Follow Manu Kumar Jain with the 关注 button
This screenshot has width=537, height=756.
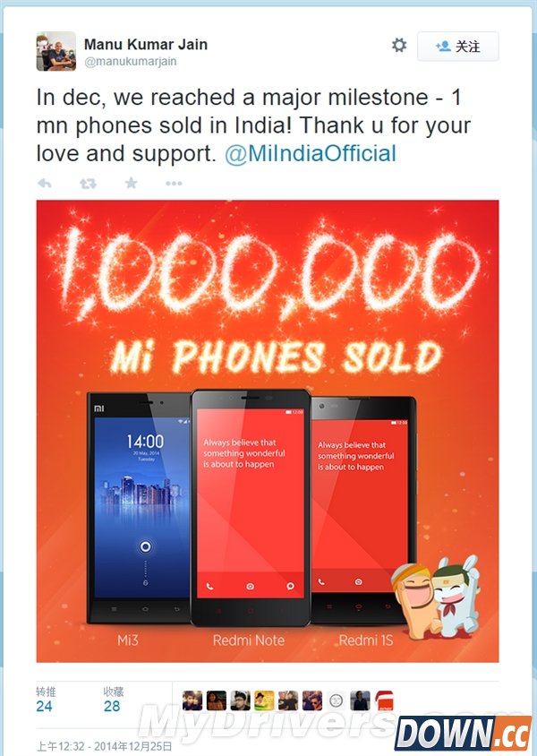pyautogui.click(x=457, y=47)
